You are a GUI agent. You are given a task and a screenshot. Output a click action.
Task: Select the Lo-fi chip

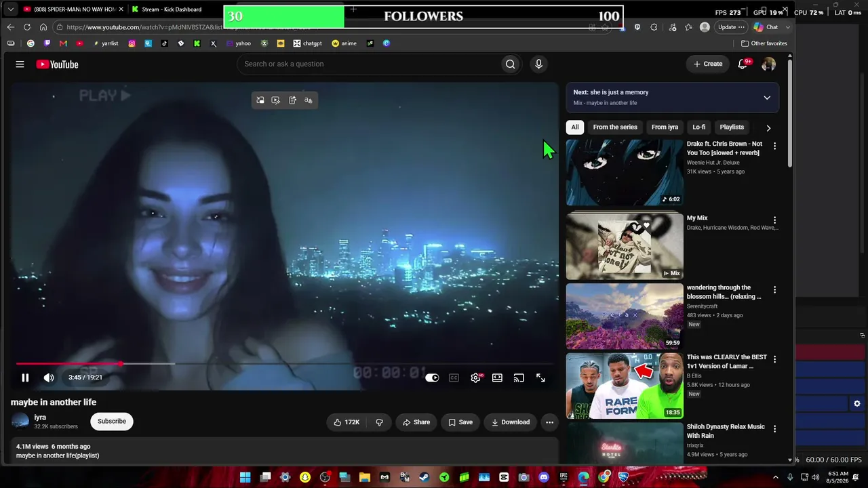pyautogui.click(x=699, y=127)
